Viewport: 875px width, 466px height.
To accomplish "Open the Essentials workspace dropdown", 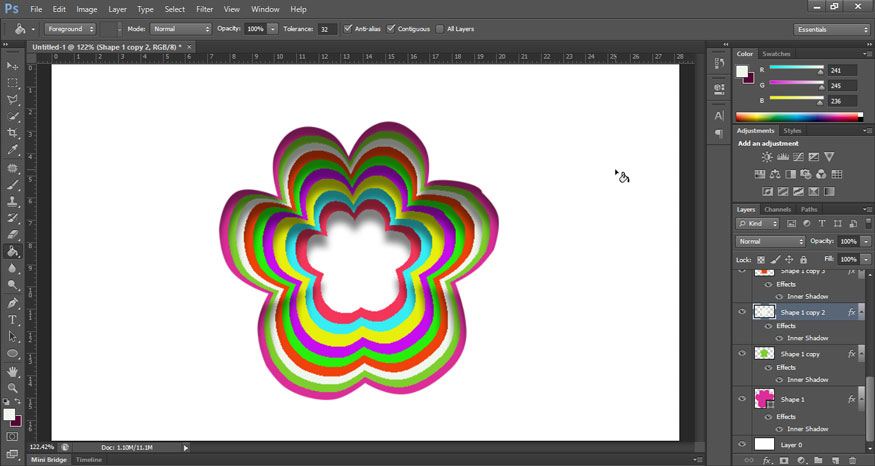I will [x=832, y=29].
